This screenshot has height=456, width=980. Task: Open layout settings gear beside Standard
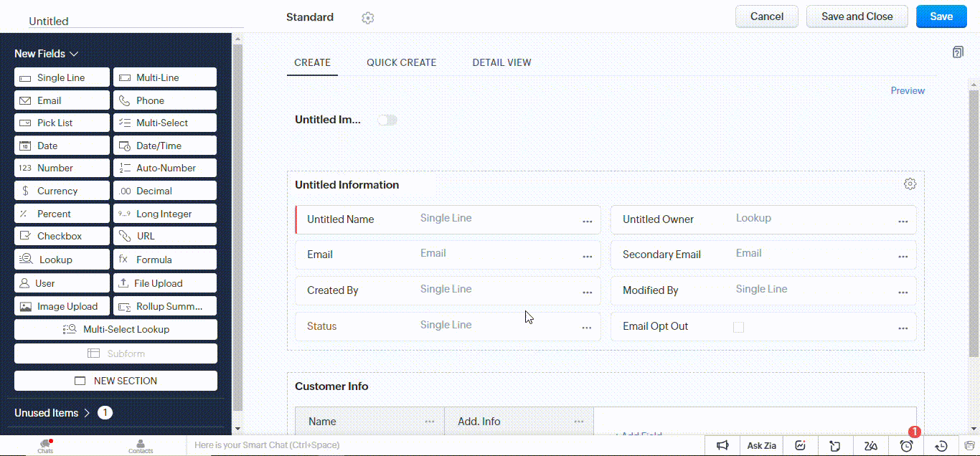367,17
